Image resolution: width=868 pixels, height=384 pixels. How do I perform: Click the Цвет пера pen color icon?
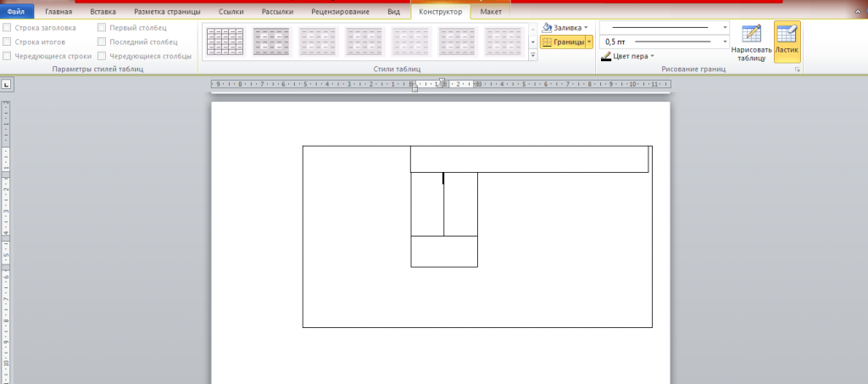coord(606,56)
